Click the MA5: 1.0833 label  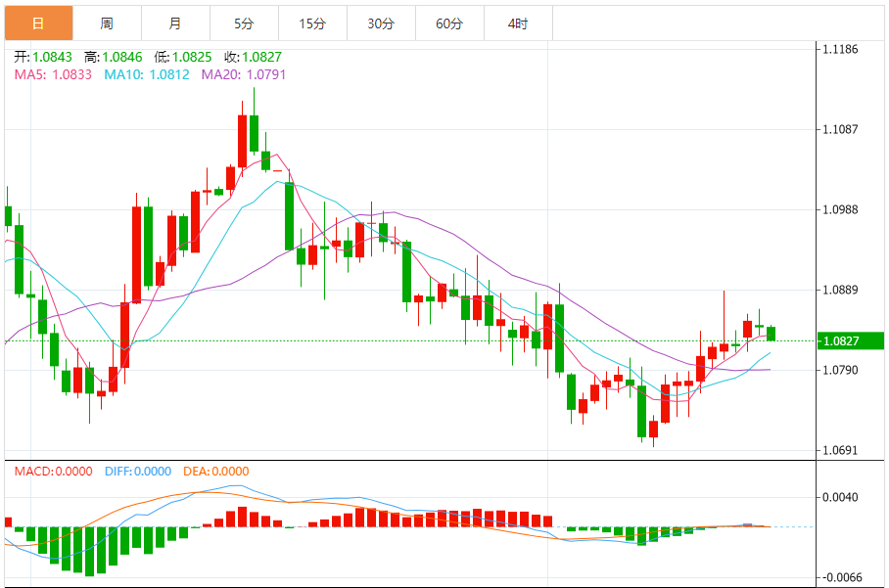pyautogui.click(x=53, y=74)
